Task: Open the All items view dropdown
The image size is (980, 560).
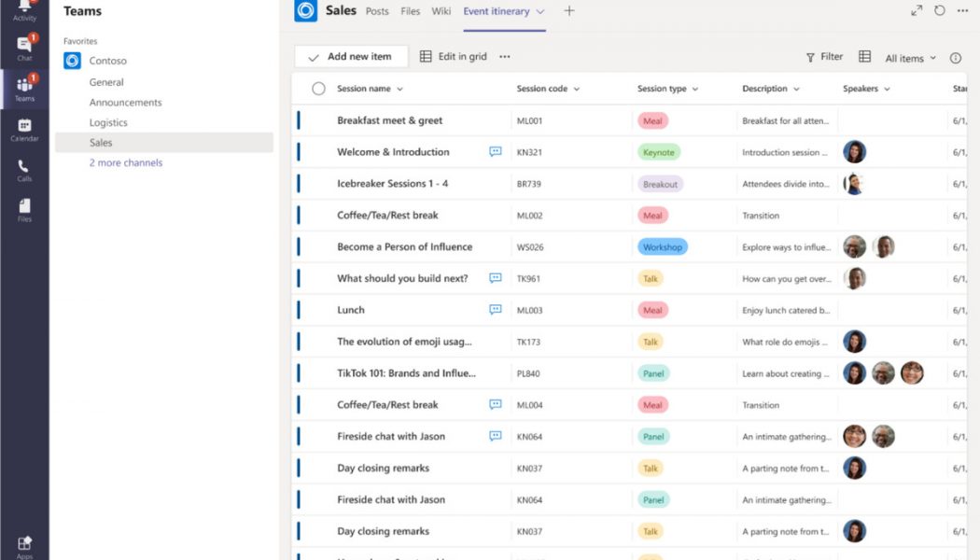Action: (908, 57)
